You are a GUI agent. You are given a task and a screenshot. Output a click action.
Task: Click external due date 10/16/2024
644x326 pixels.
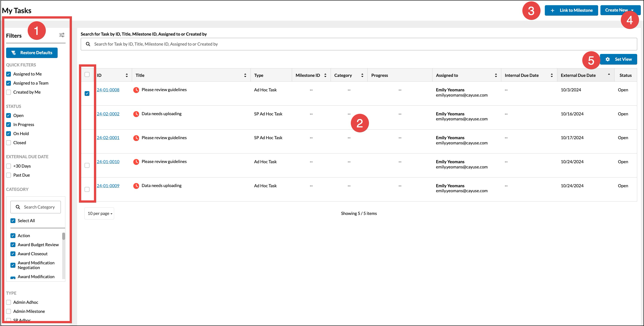[x=572, y=114]
